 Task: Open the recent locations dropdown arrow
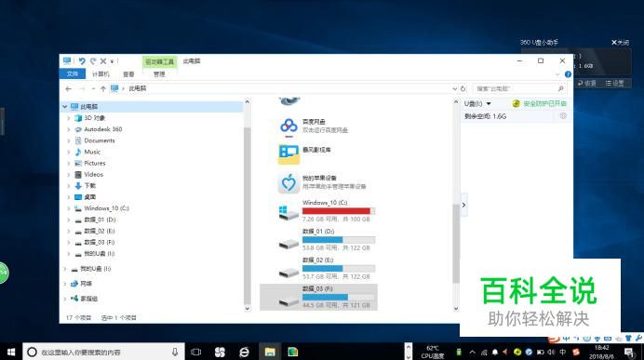93,88
